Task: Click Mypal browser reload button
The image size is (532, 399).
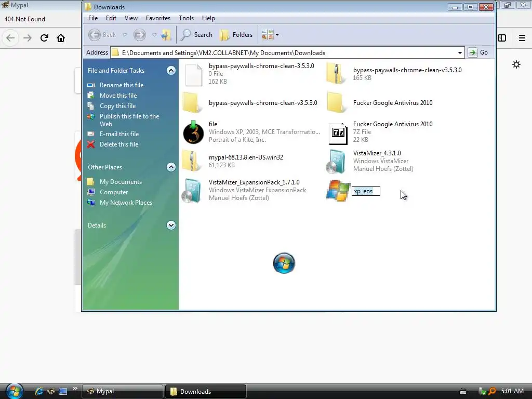Action: (44, 38)
